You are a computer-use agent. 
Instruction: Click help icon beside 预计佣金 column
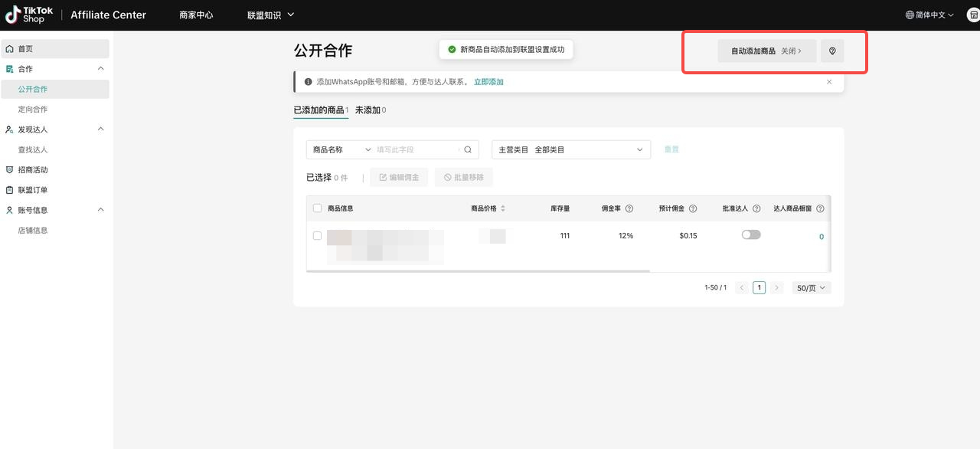click(x=693, y=208)
